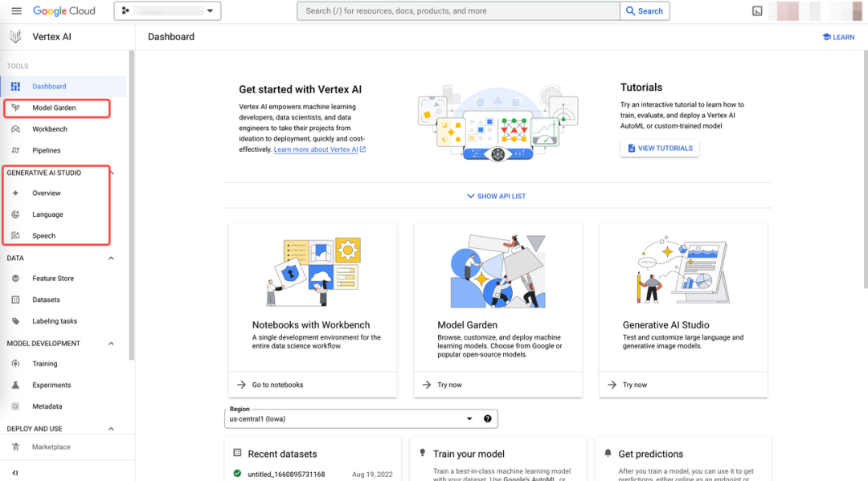Click the Labeling tasks tag icon
The height and width of the screenshot is (481, 868).
[x=15, y=321]
